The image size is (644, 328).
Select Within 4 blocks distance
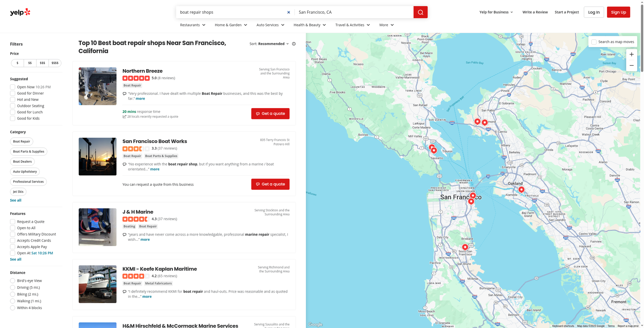point(12,308)
